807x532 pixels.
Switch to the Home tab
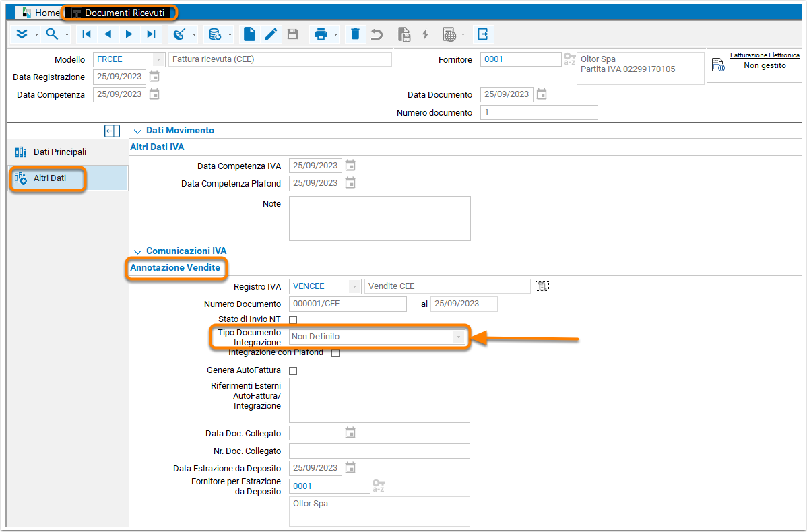[40, 13]
